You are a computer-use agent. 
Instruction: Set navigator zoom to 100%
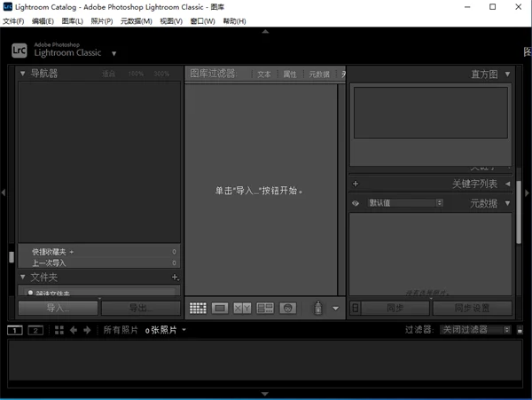coord(136,74)
